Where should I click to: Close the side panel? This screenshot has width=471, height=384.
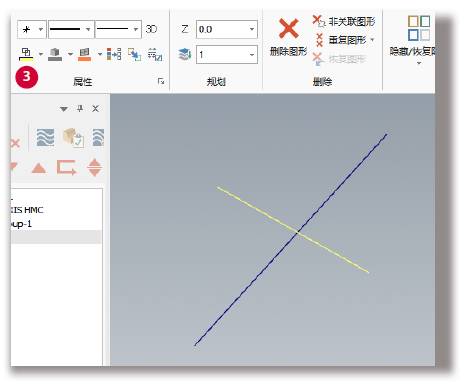tap(95, 108)
